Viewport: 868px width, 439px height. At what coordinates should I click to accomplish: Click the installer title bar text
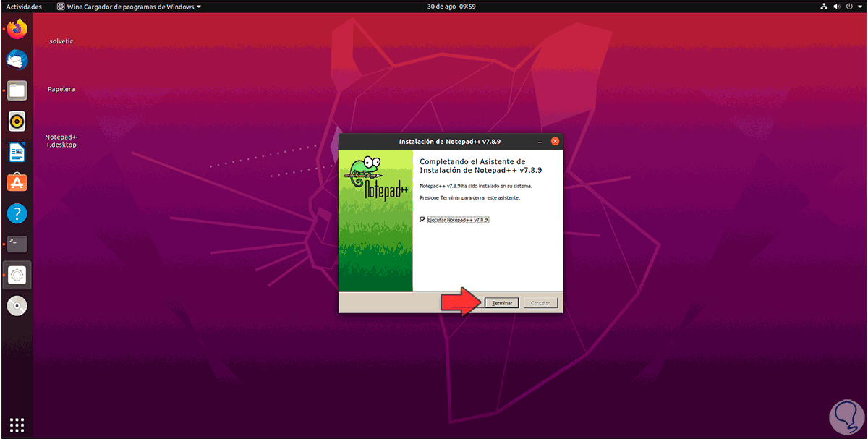pos(450,142)
